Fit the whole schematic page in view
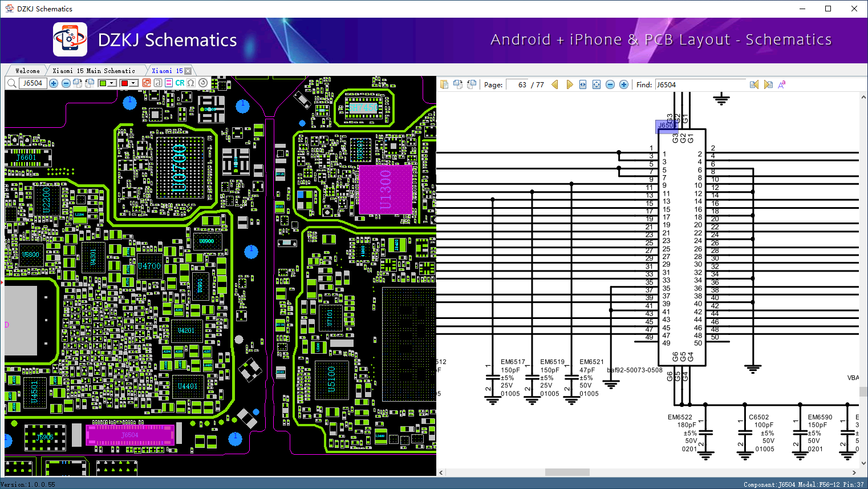The height and width of the screenshot is (489, 868). (x=597, y=84)
